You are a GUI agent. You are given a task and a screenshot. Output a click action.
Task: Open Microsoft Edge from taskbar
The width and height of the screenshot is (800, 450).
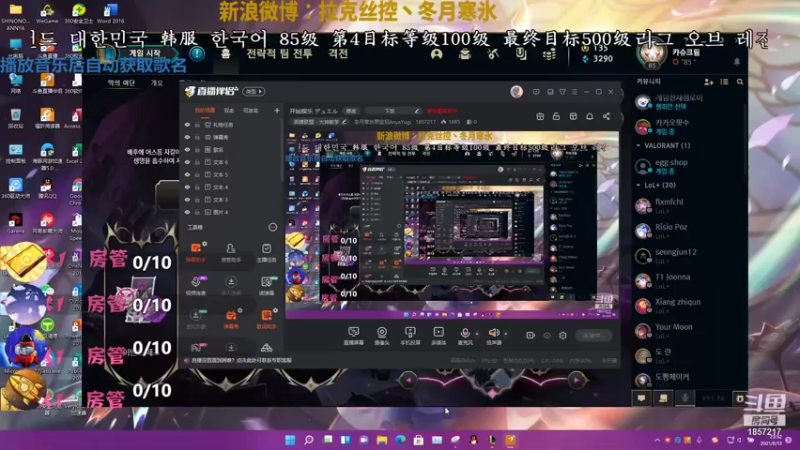pyautogui.click(x=400, y=440)
